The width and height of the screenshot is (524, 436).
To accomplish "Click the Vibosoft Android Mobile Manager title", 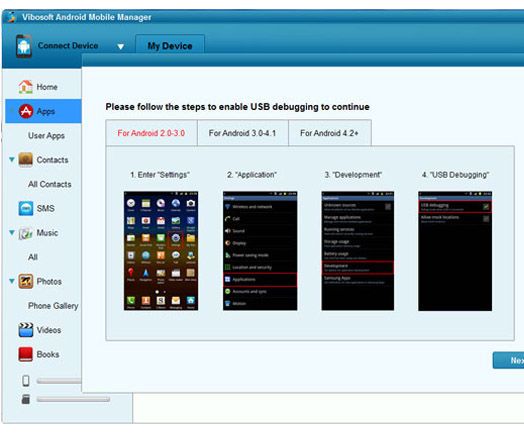I will click(87, 17).
